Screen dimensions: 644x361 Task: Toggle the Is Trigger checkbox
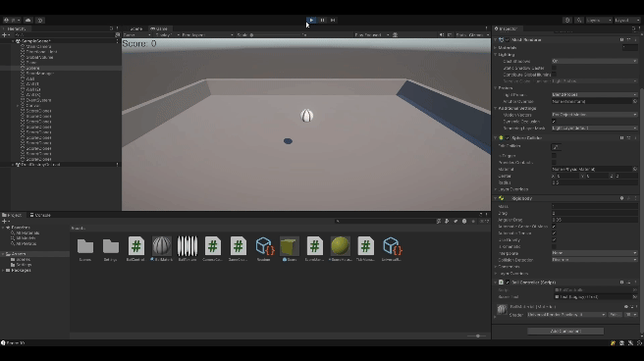coord(554,156)
